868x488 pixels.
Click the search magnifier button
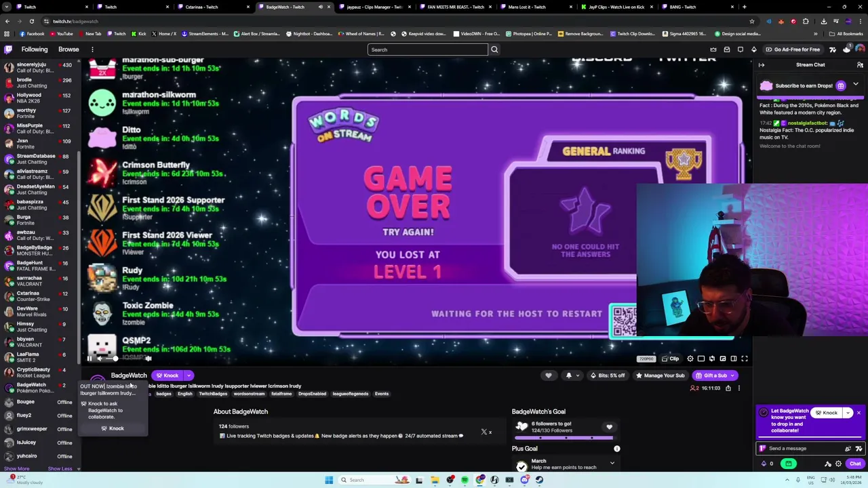[494, 49]
